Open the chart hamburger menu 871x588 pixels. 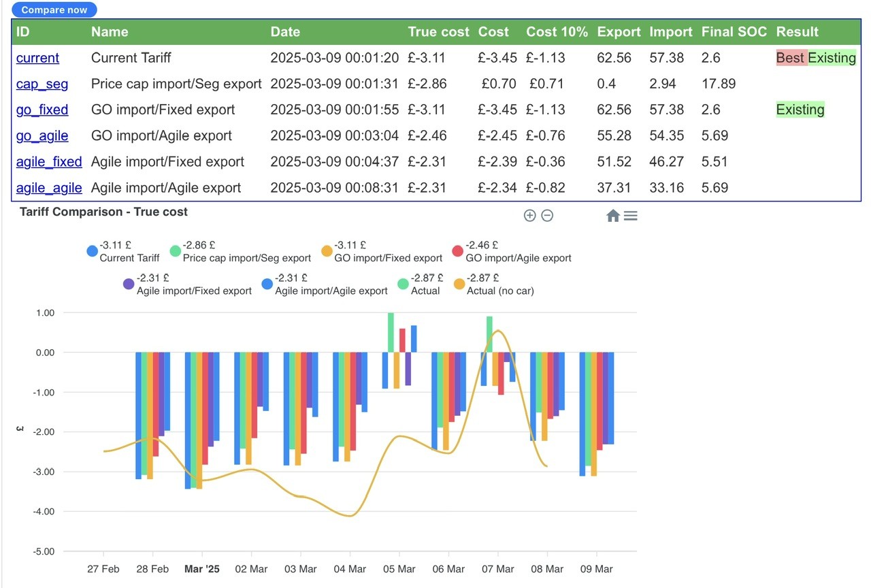pyautogui.click(x=631, y=216)
